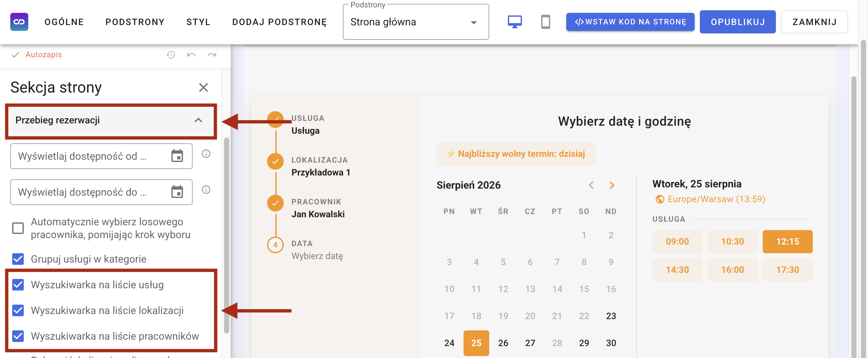Open calendar for availability-from field
Viewport: 868px width, 358px height.
tap(177, 156)
